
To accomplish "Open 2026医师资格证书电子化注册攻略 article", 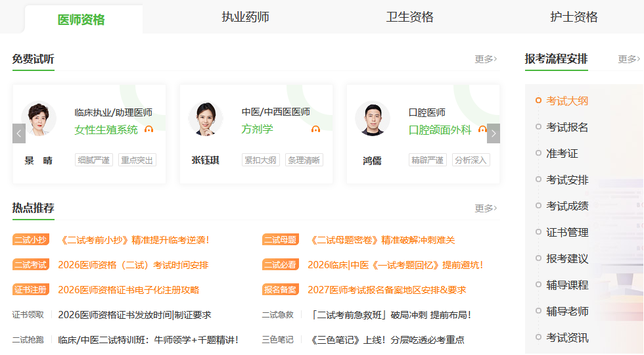I will point(129,290).
